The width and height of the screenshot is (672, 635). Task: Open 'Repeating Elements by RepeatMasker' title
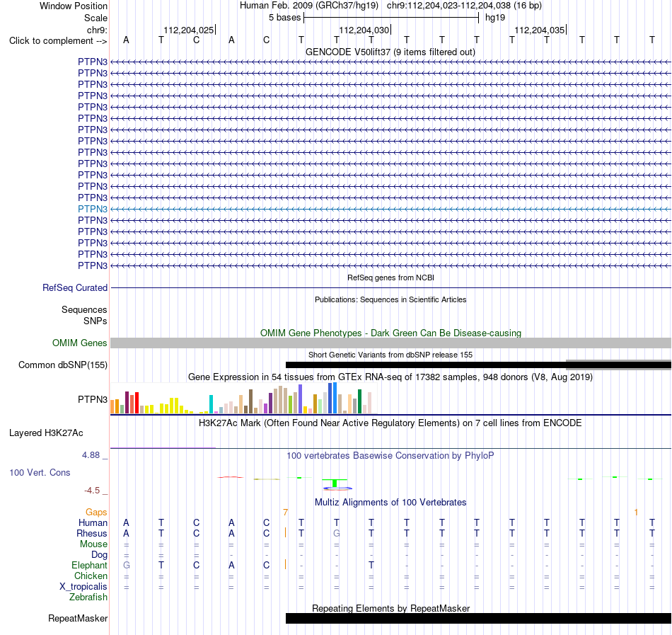click(390, 608)
